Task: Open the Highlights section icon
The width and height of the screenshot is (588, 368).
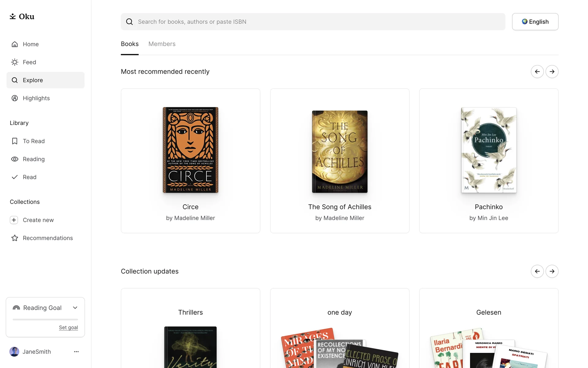Action: (15, 98)
